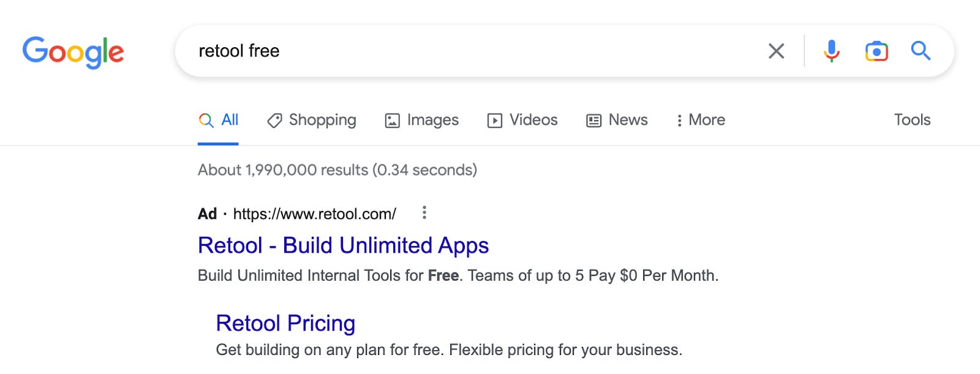Open search Tools options
Image resolution: width=980 pixels, height=374 pixels.
(x=912, y=120)
